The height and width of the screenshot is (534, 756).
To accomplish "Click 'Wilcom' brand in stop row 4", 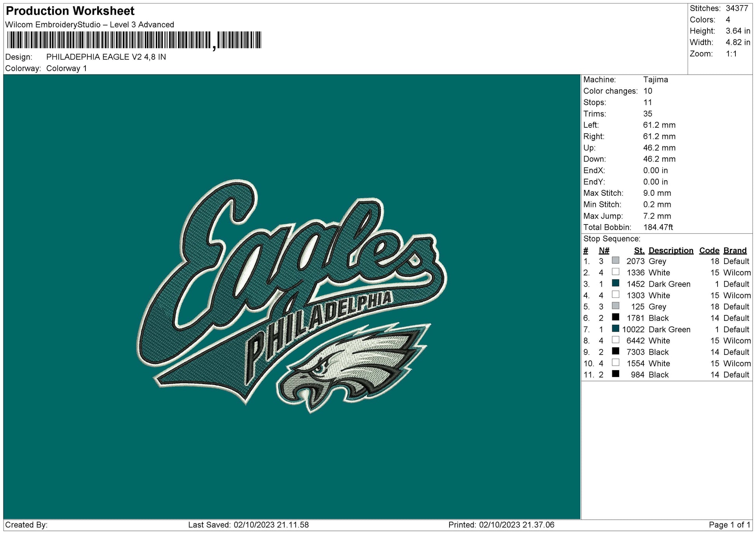I will coord(737,296).
